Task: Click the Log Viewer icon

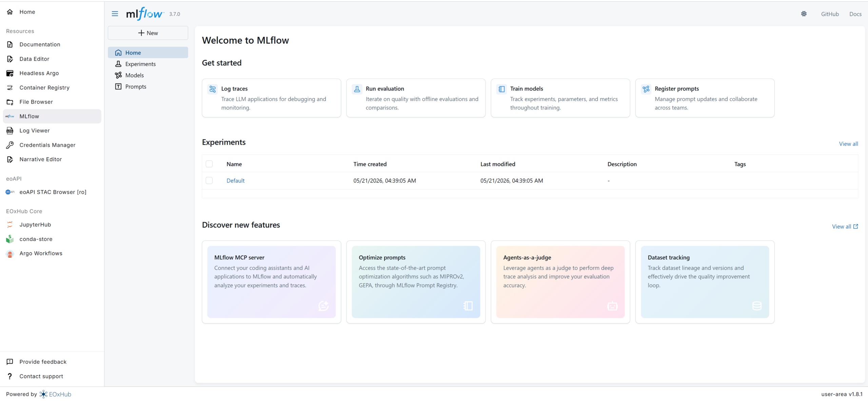Action: (x=10, y=131)
